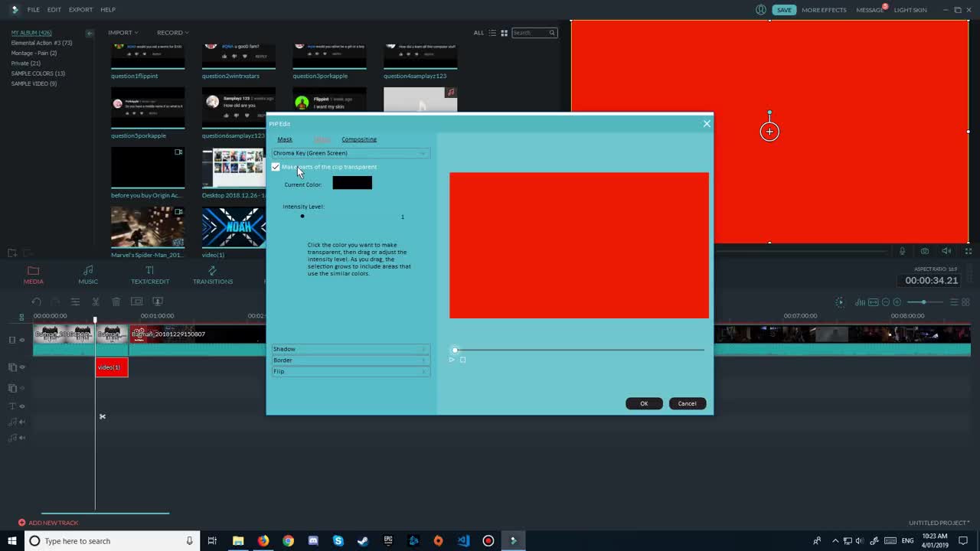Open the Music library tab icon
The height and width of the screenshot is (551, 980).
click(x=88, y=270)
